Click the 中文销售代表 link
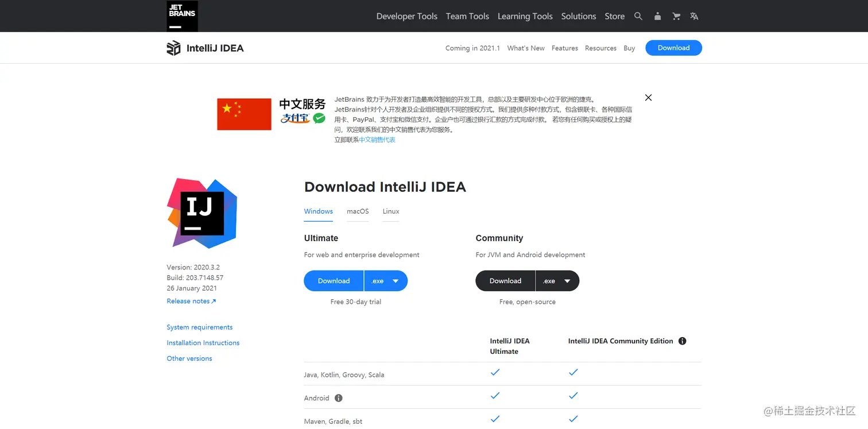868x429 pixels. click(x=377, y=140)
